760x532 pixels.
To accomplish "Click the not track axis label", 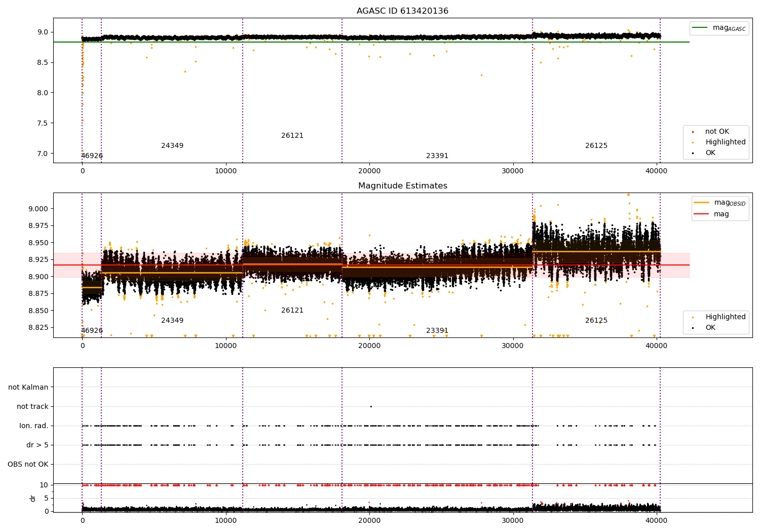I will pos(32,407).
